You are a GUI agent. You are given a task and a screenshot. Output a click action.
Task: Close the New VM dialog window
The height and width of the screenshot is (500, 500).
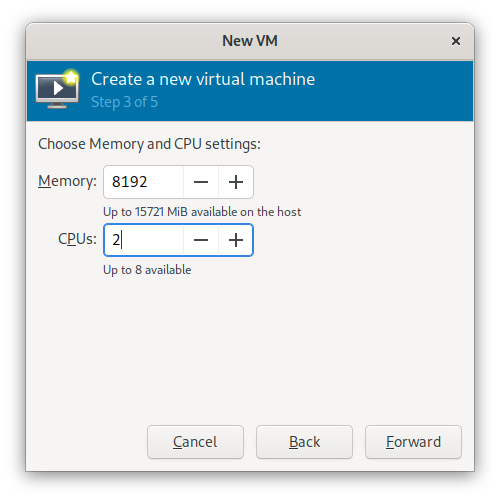point(456,41)
